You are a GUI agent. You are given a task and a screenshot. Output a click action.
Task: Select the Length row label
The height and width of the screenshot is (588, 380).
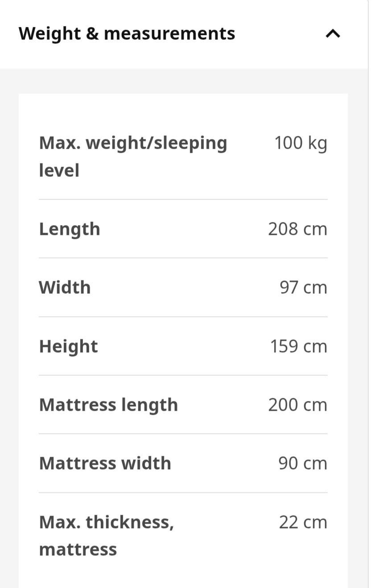(70, 229)
